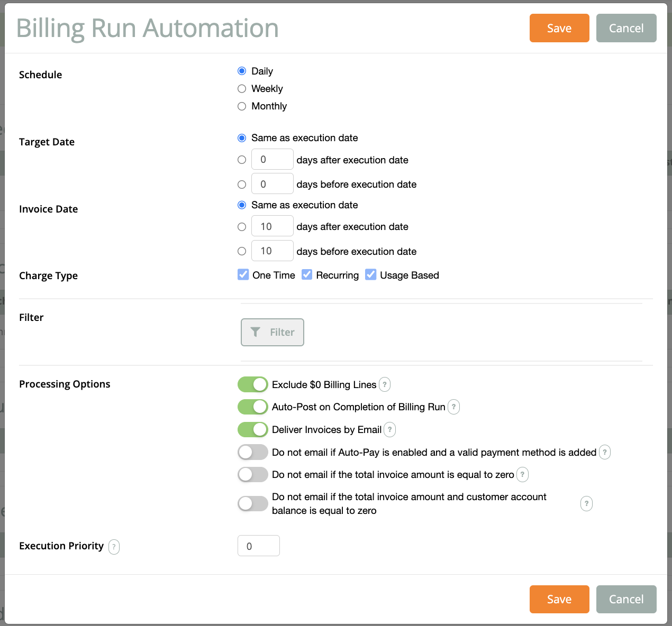The width and height of the screenshot is (672, 626).
Task: Click the bottom Save button
Action: (x=559, y=599)
